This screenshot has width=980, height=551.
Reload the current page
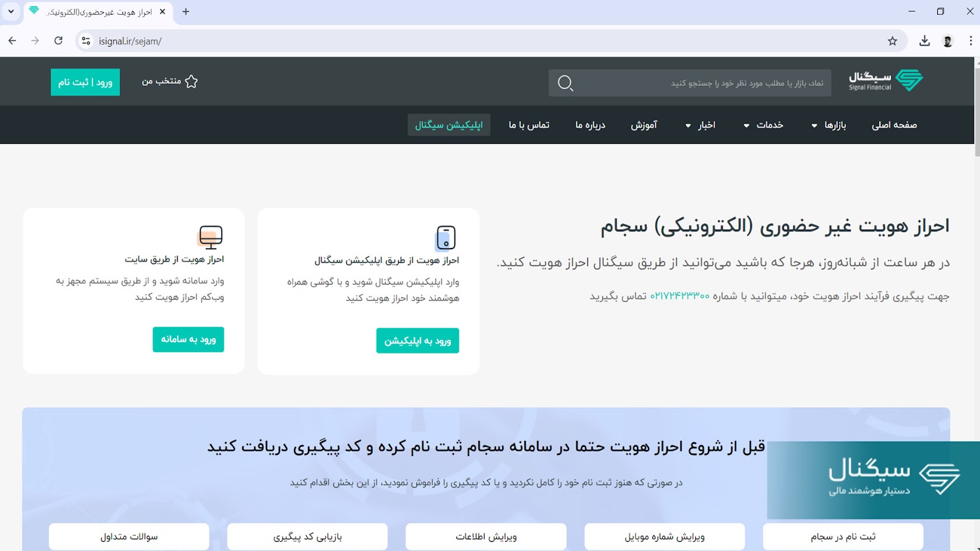point(58,41)
